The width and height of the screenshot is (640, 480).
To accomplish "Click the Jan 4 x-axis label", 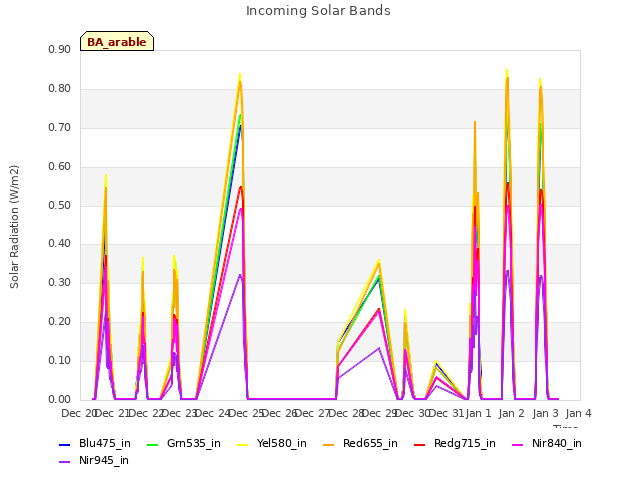I will (579, 413).
